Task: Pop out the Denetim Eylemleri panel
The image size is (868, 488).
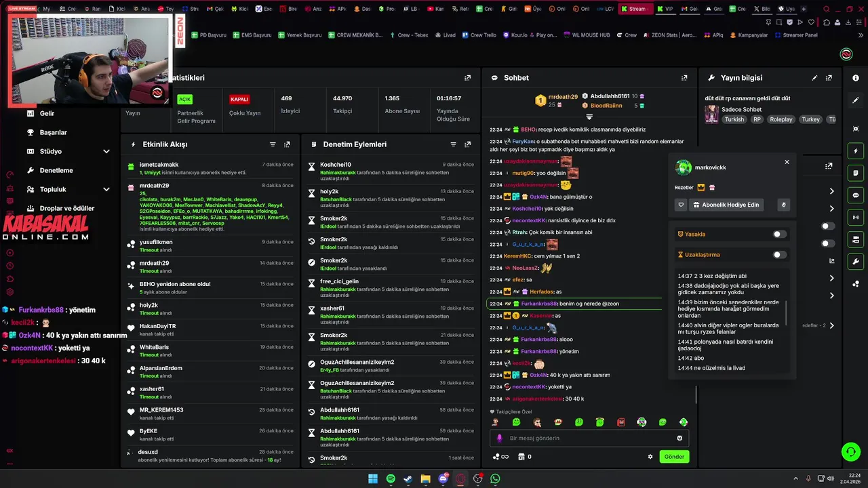Action: [x=467, y=144]
